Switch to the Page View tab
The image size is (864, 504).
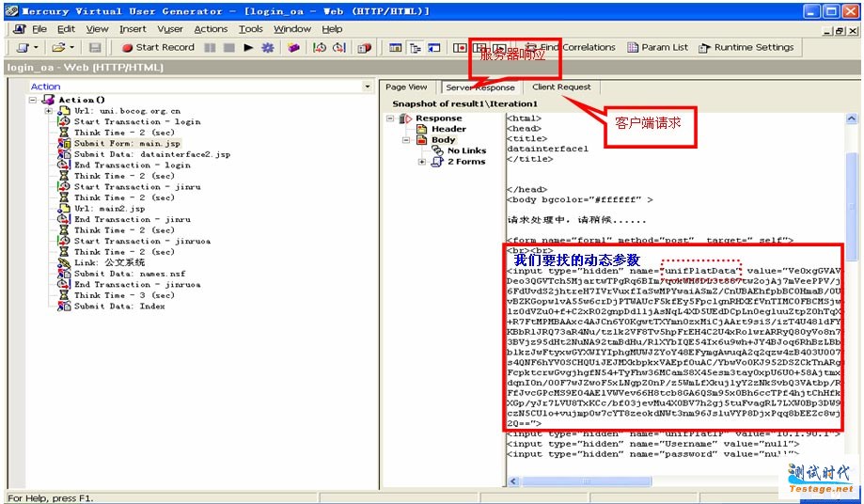(406, 87)
